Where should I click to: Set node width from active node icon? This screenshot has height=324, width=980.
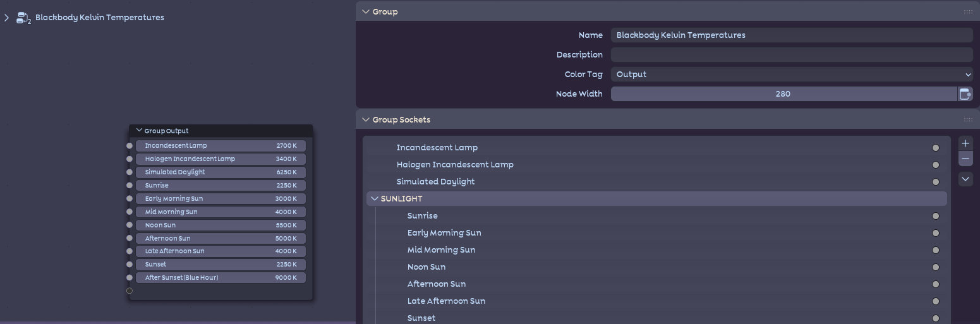(965, 94)
